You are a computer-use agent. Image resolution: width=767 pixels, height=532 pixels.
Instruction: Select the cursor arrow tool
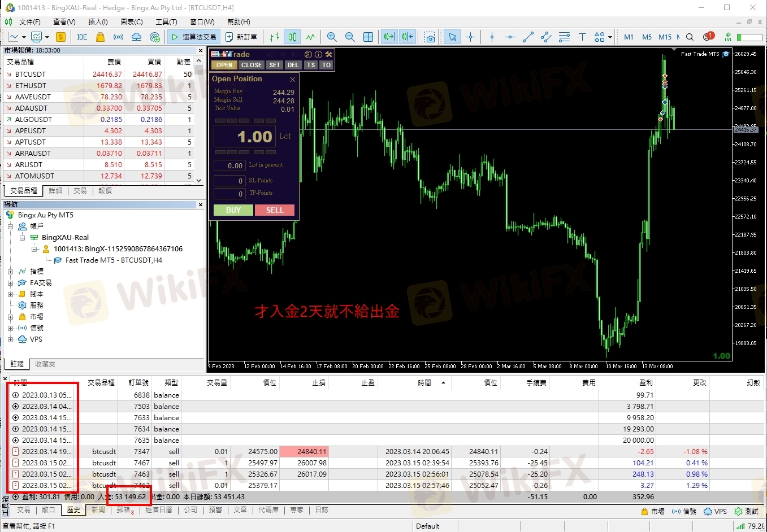click(452, 37)
